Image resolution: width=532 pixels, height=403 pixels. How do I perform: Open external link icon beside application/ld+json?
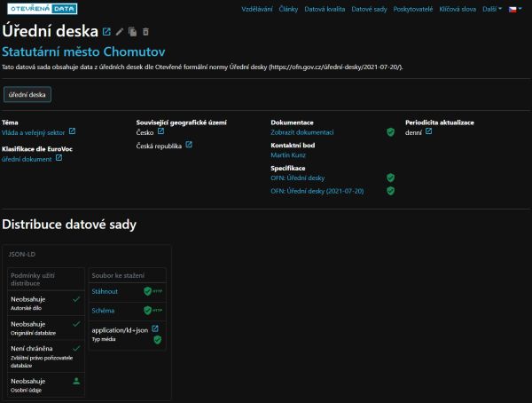click(155, 328)
